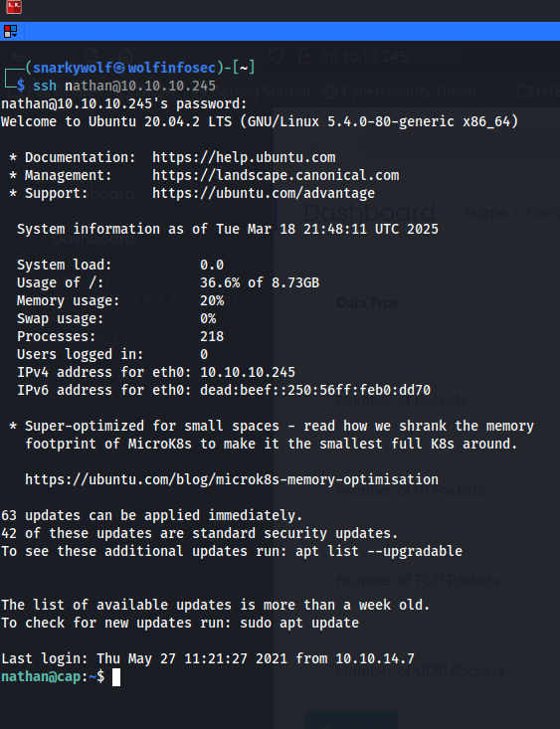Click the shield icon beside the address bar
Image resolution: width=560 pixels, height=729 pixels.
277,57
